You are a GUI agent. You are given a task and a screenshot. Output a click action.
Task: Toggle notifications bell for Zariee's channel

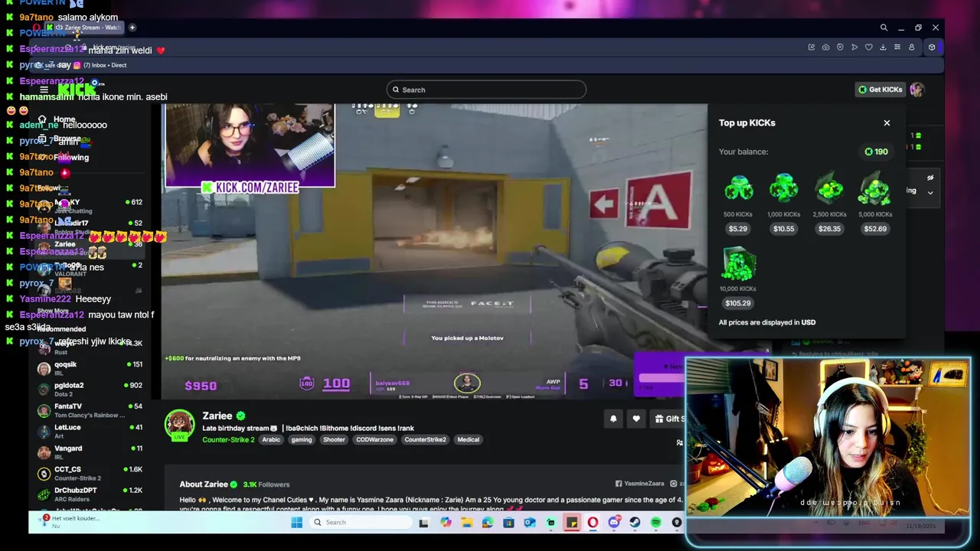(613, 419)
